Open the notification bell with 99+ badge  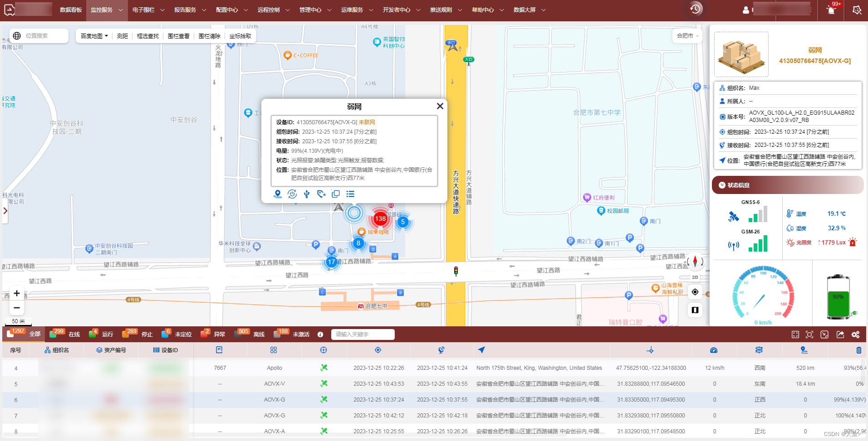pos(831,10)
